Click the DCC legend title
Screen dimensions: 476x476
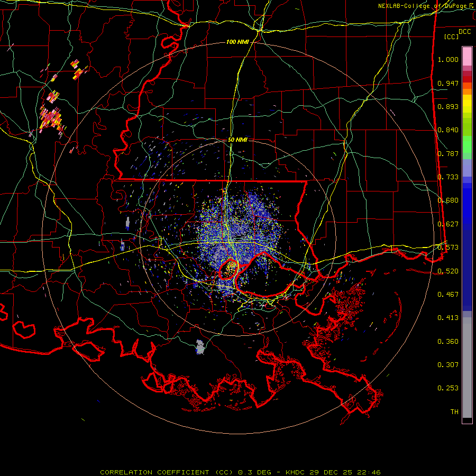click(464, 32)
